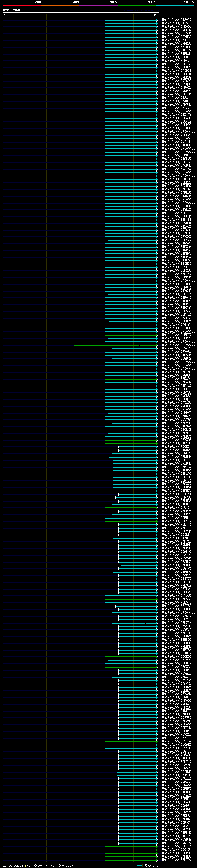Select hit label UniRef100_Q8W0E8
The image size is (197, 868).
pos(176,57)
